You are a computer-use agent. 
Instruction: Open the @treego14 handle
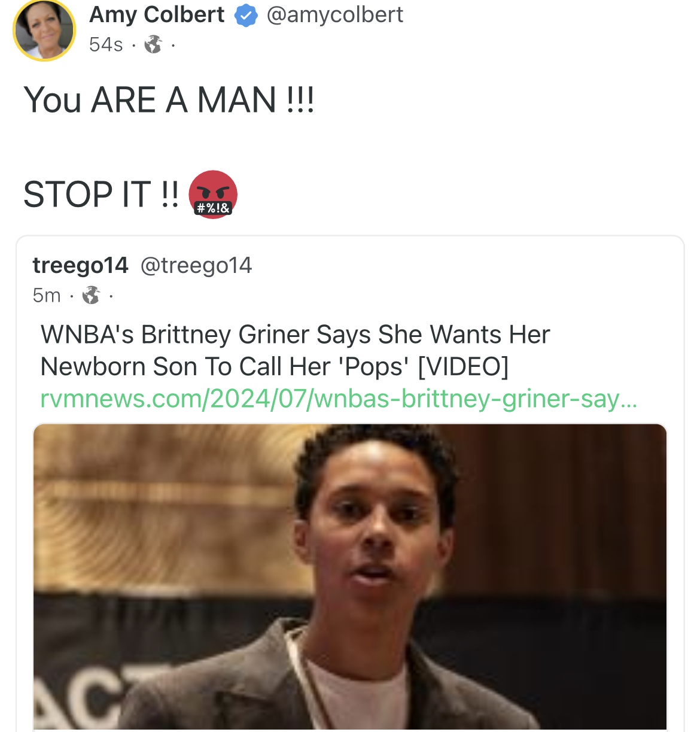(196, 265)
